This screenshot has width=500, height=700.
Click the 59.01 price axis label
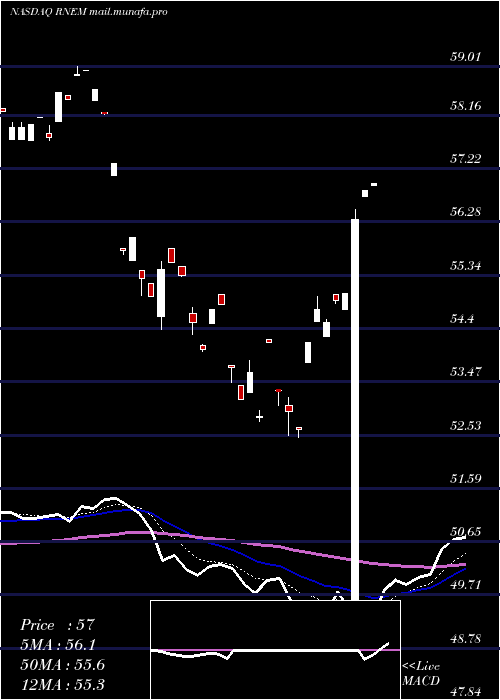point(465,57)
